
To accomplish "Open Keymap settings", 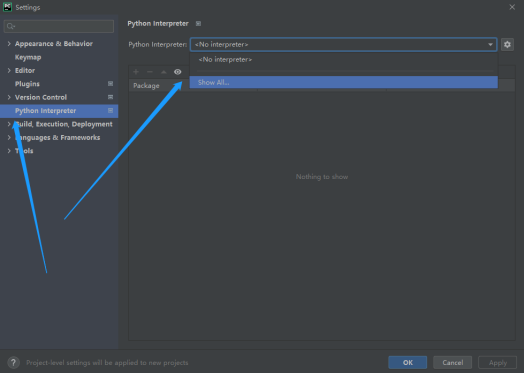I will coord(28,57).
